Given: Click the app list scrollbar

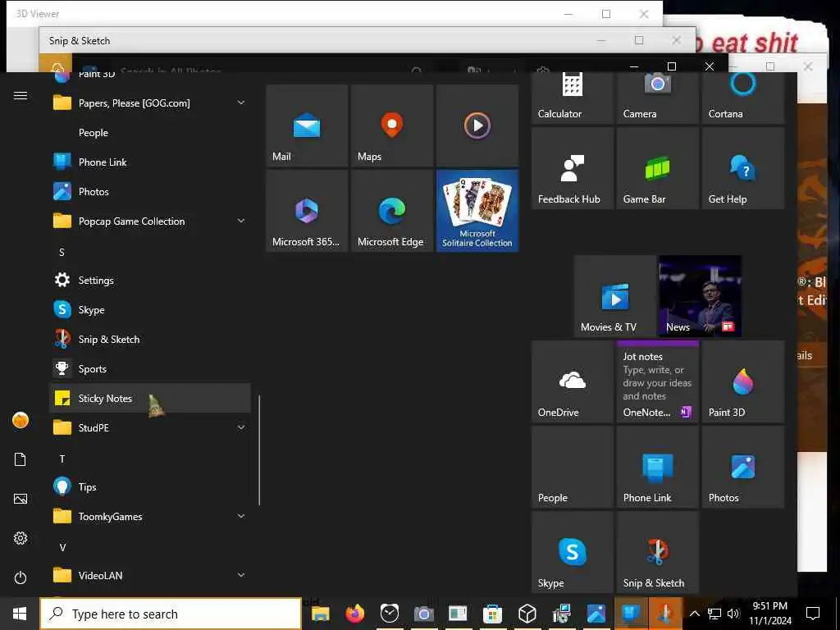Looking at the screenshot, I should pyautogui.click(x=259, y=450).
